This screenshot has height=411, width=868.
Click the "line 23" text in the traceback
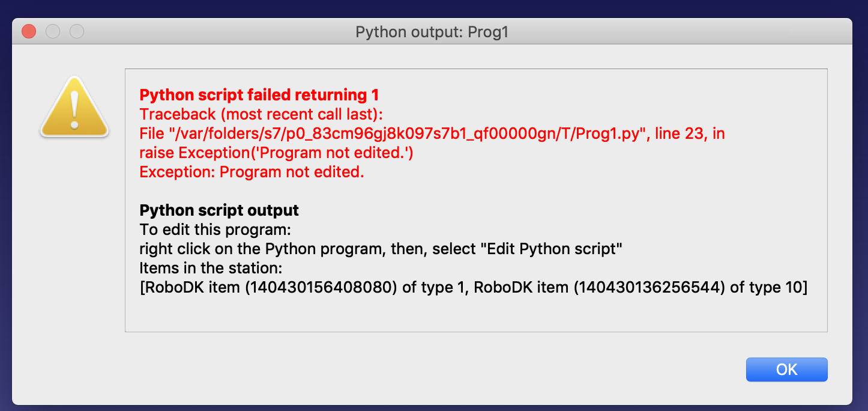point(674,133)
